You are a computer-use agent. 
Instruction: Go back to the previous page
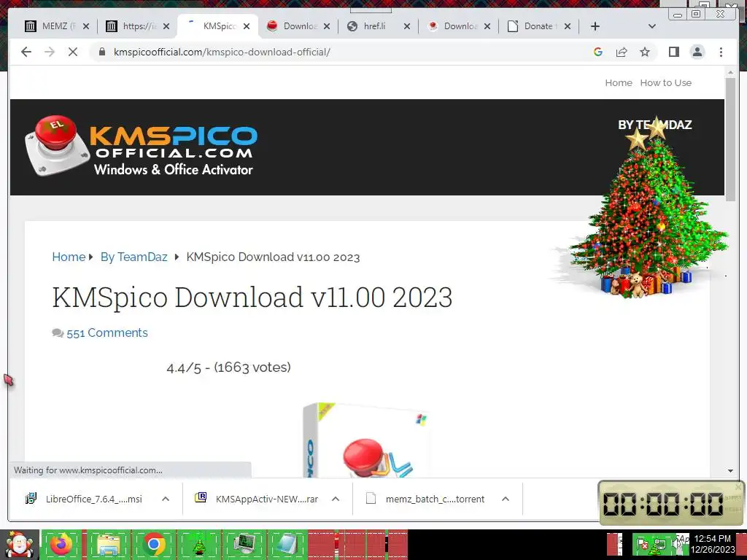(x=26, y=52)
